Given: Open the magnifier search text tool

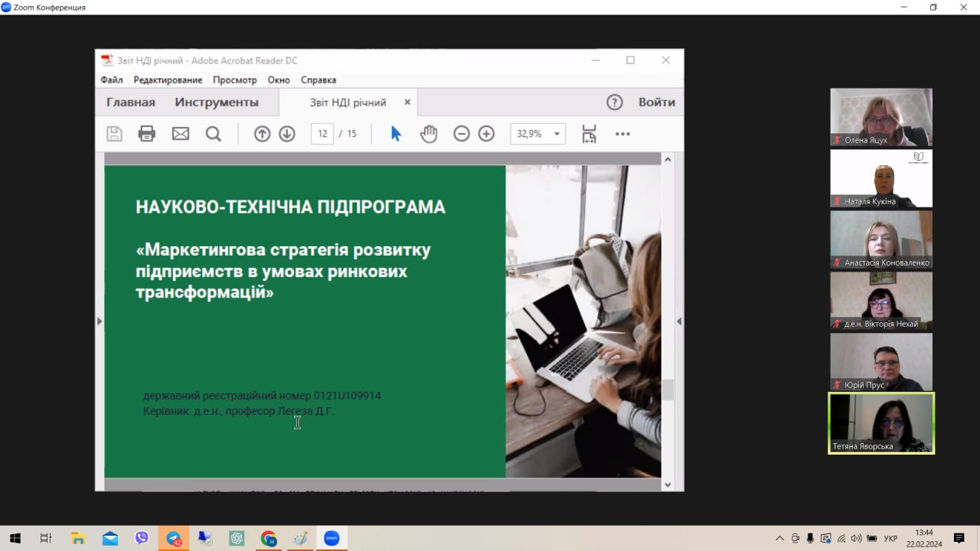Looking at the screenshot, I should coord(214,134).
